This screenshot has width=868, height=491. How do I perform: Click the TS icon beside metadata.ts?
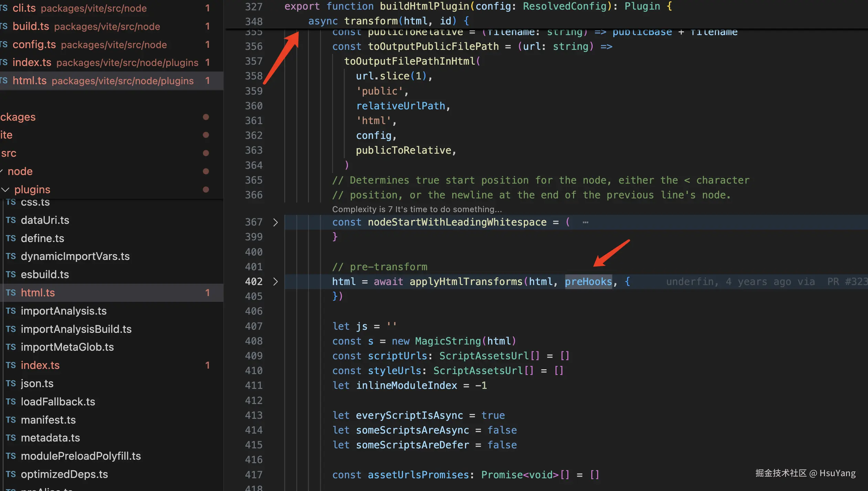tap(11, 438)
